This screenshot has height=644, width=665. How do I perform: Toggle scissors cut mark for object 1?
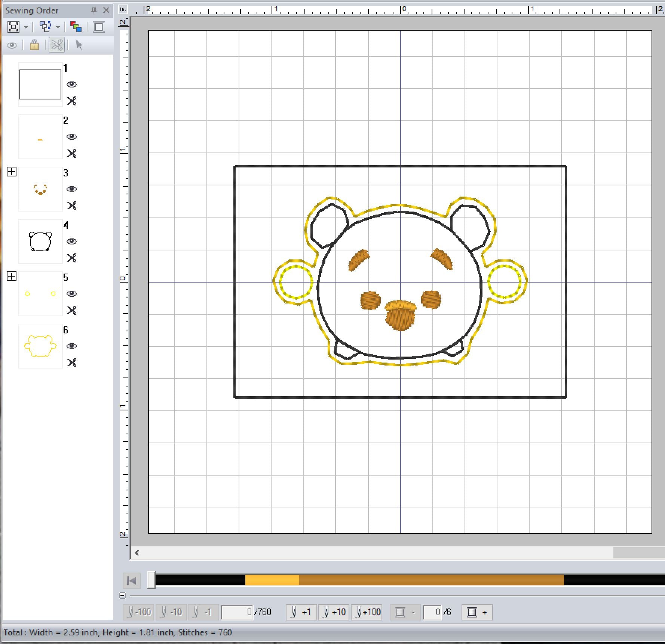(72, 101)
